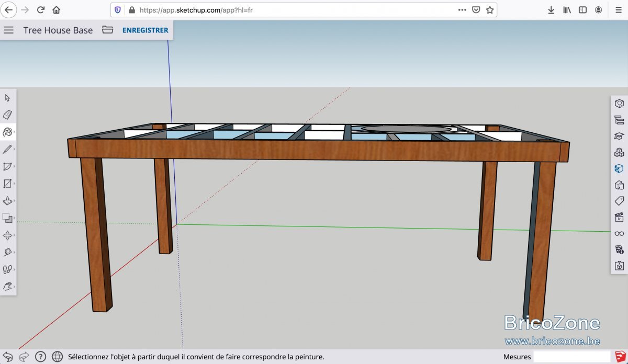628x364 pixels.
Task: Choose the Eraser tool
Action: [x=7, y=115]
